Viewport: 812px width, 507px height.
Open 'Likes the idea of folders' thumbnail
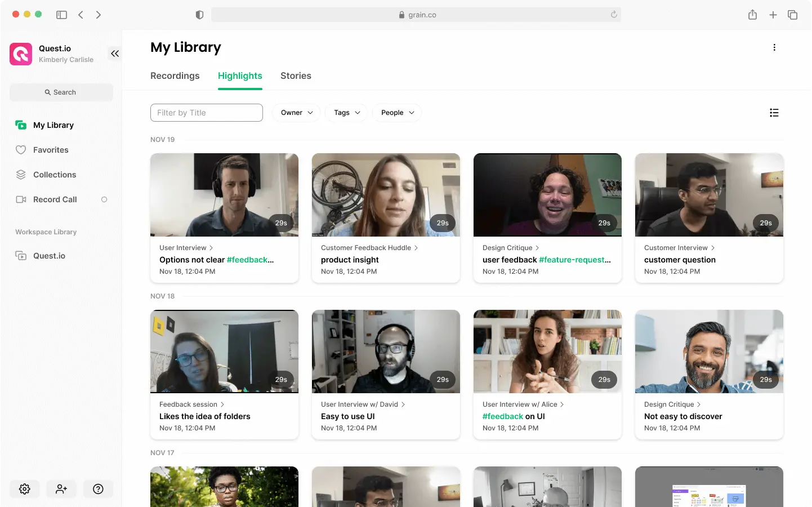pos(224,352)
